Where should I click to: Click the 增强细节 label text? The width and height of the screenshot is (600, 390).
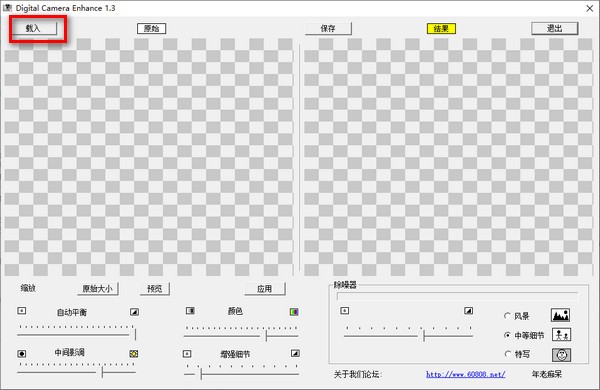[x=235, y=354]
